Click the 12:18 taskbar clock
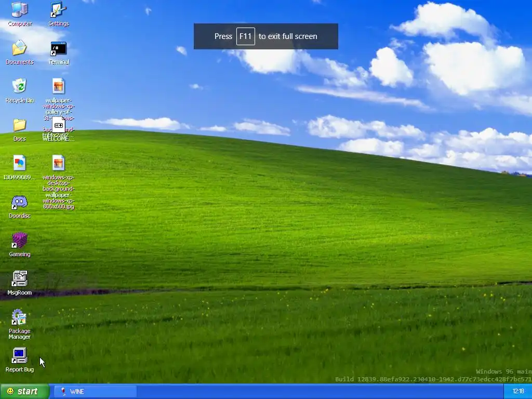Image resolution: width=532 pixels, height=399 pixels. (x=518, y=392)
